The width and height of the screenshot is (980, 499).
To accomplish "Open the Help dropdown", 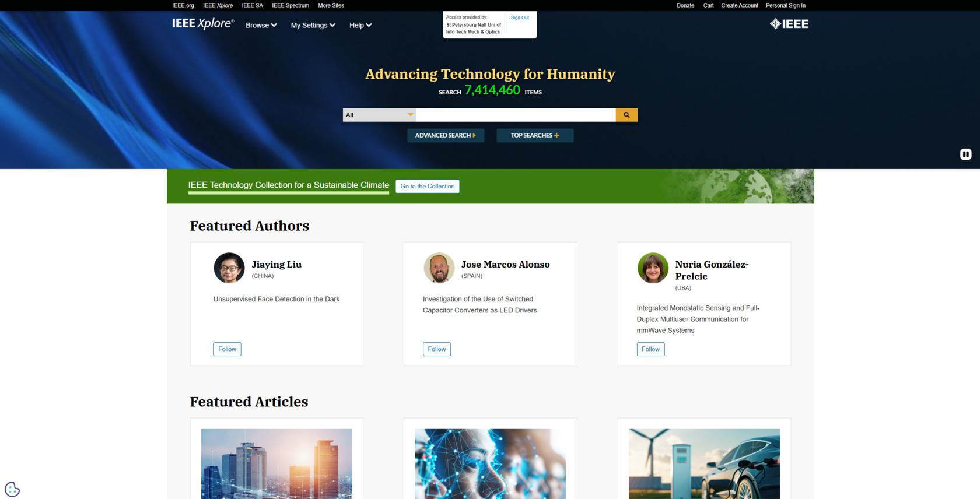I will pyautogui.click(x=360, y=26).
